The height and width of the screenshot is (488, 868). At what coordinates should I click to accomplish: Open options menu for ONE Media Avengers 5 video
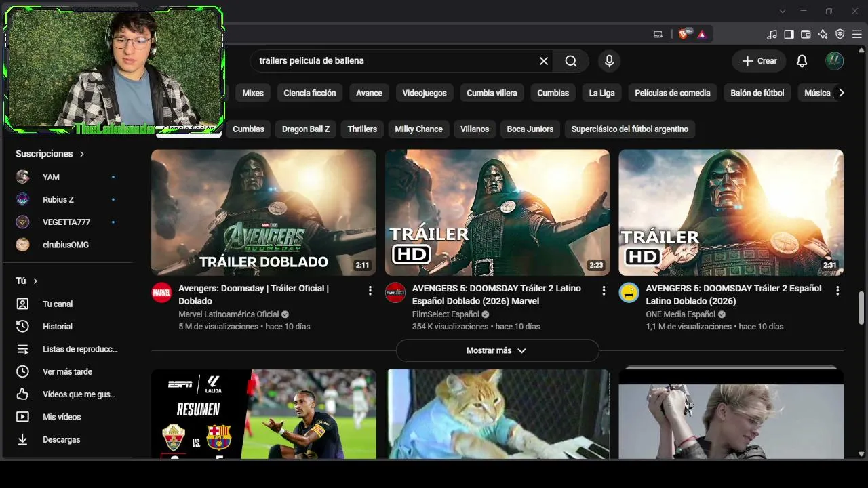pyautogui.click(x=837, y=291)
